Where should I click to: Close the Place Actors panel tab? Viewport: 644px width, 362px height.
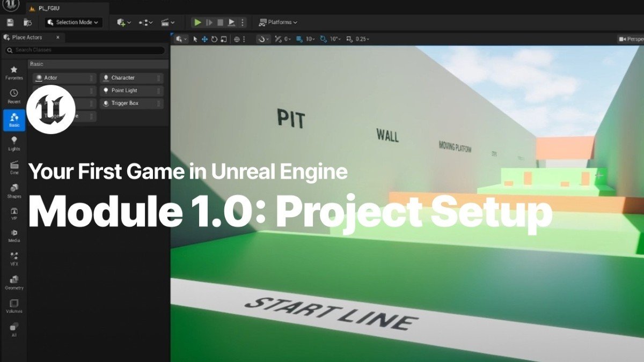point(58,38)
